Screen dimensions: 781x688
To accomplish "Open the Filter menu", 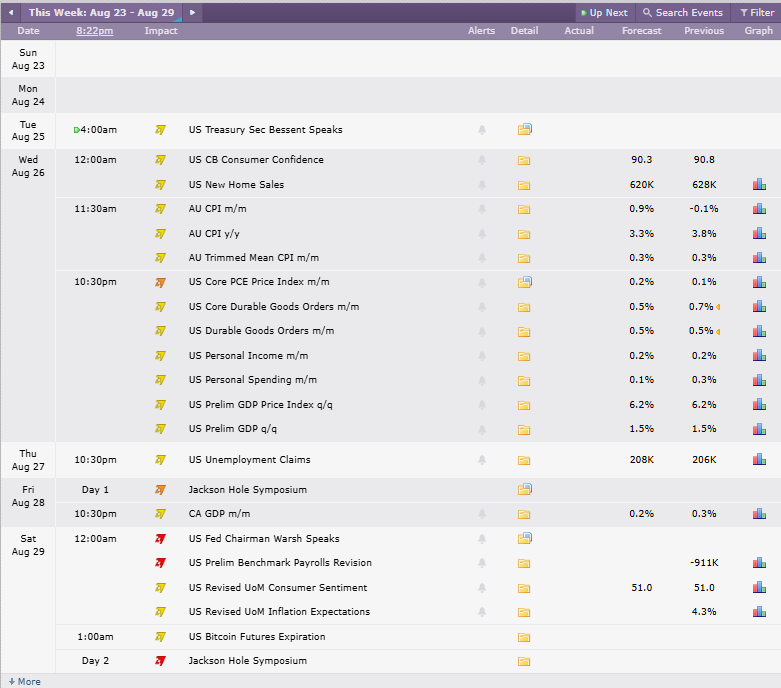I will (x=757, y=12).
